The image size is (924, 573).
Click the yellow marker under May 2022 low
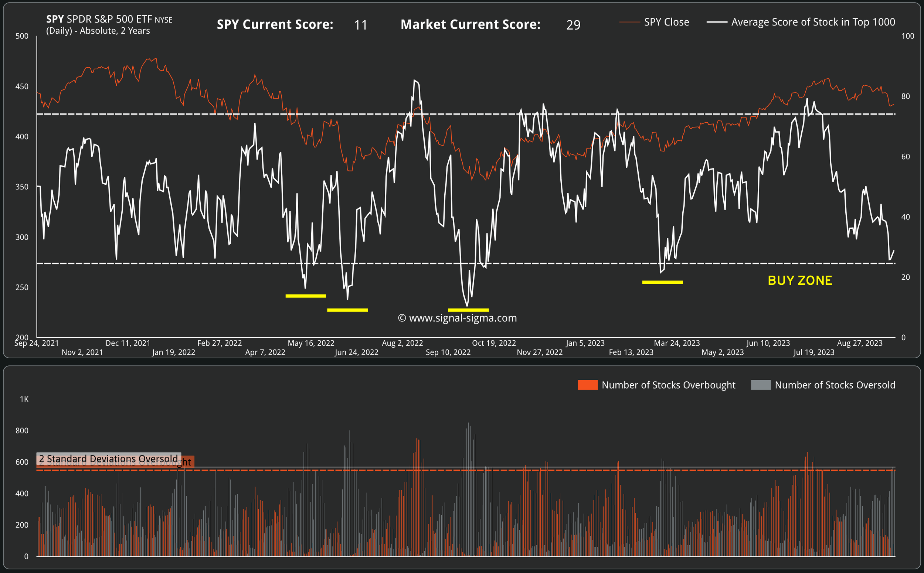coord(306,296)
